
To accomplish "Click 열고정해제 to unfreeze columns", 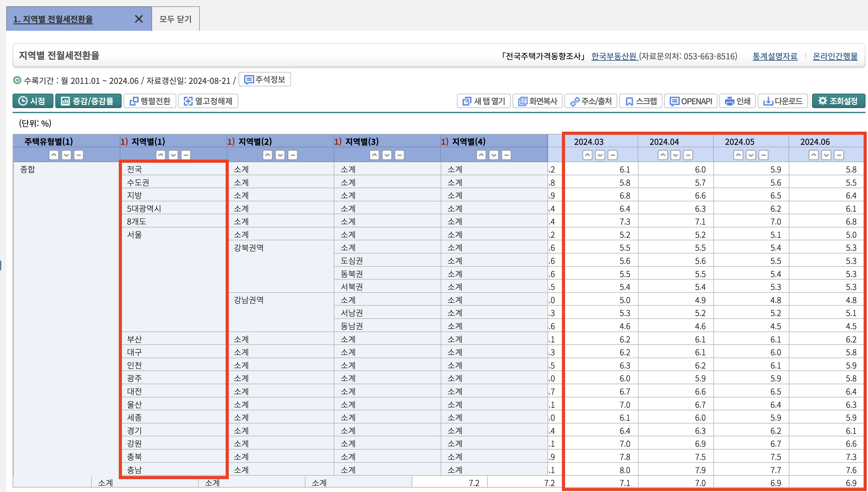I will point(208,101).
